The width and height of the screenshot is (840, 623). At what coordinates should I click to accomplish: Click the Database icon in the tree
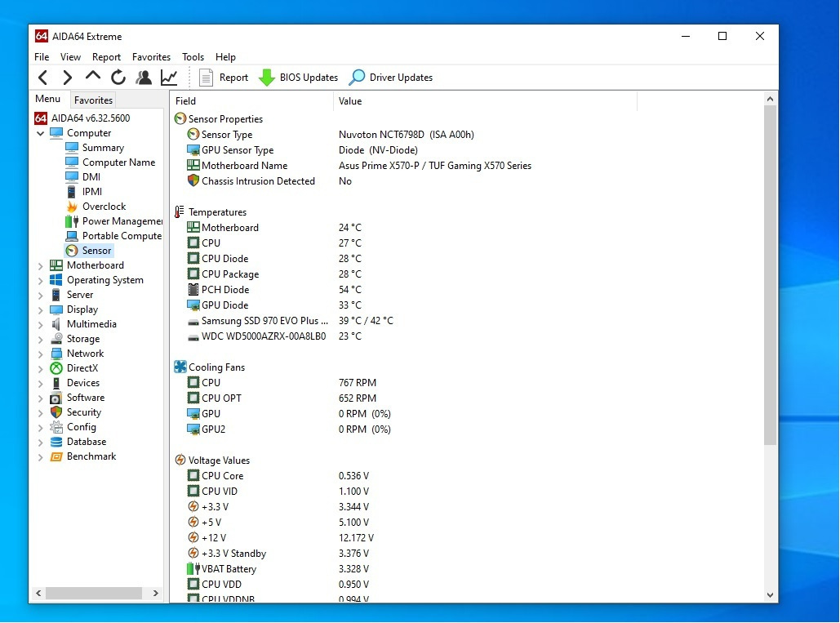(x=56, y=442)
